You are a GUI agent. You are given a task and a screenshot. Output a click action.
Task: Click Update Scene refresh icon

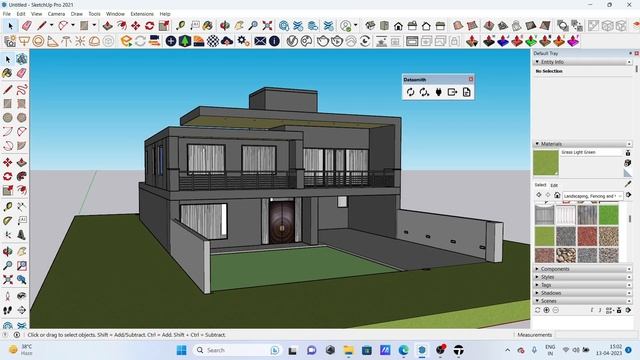(x=538, y=310)
